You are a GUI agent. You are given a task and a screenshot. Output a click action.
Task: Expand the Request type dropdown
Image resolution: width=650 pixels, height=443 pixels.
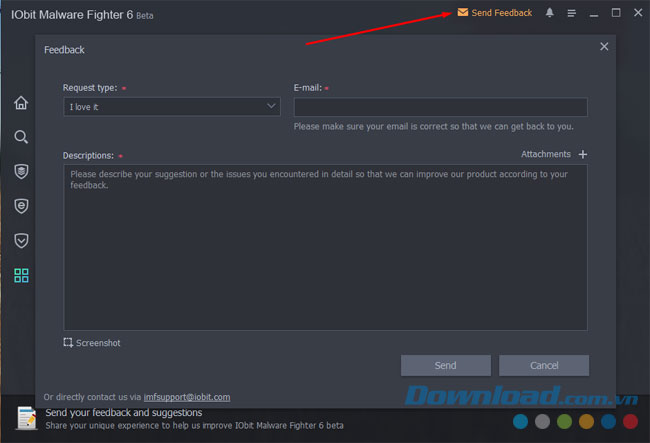coord(172,107)
